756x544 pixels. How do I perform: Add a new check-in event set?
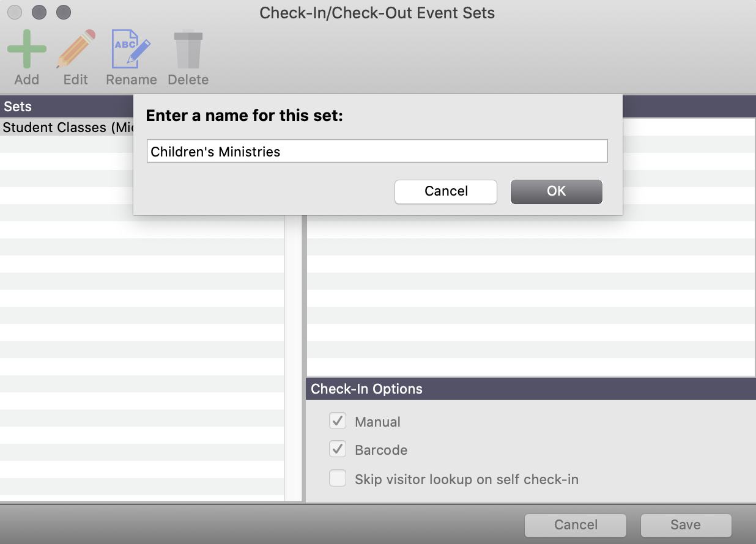coord(27,55)
